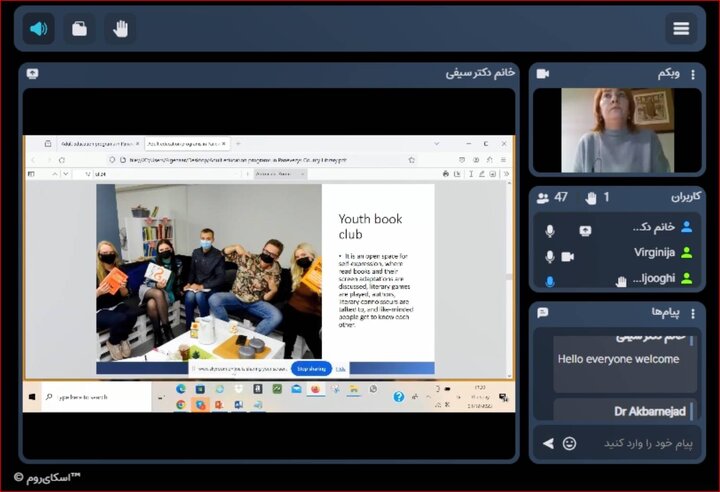
Task: Click the camera icon in webcam header
Action: (x=543, y=73)
